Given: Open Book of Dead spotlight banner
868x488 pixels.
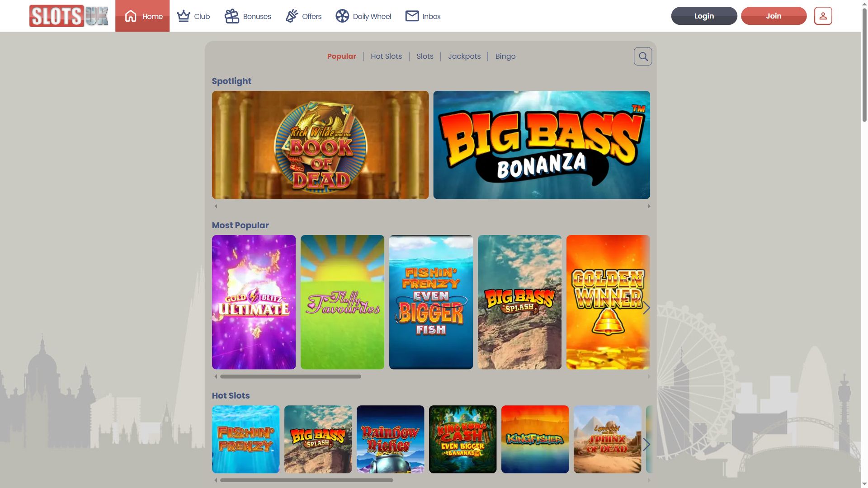Looking at the screenshot, I should 320,145.
